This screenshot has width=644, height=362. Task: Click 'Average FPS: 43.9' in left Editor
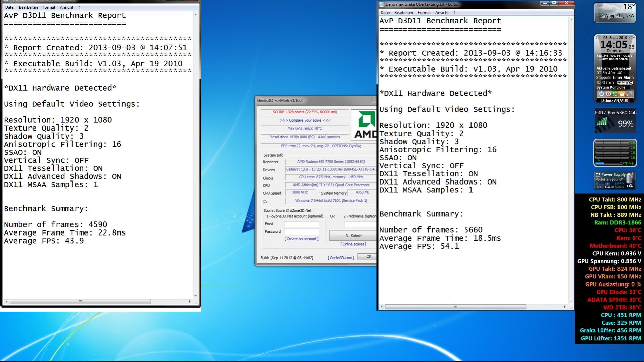coord(44,241)
